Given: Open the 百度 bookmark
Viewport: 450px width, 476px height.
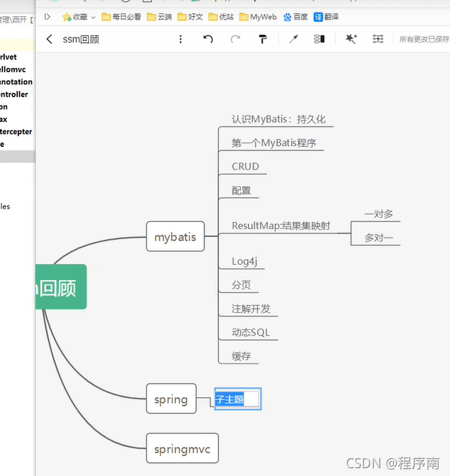Looking at the screenshot, I should tap(295, 17).
